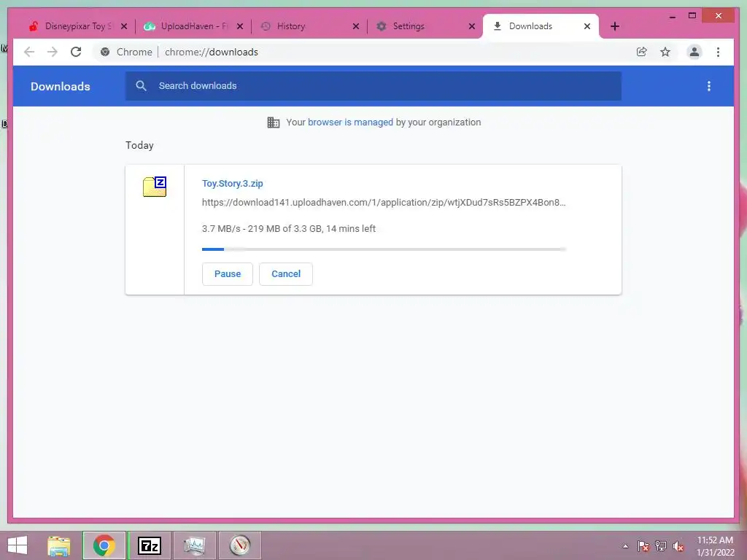Click the download progress bar

click(384, 249)
